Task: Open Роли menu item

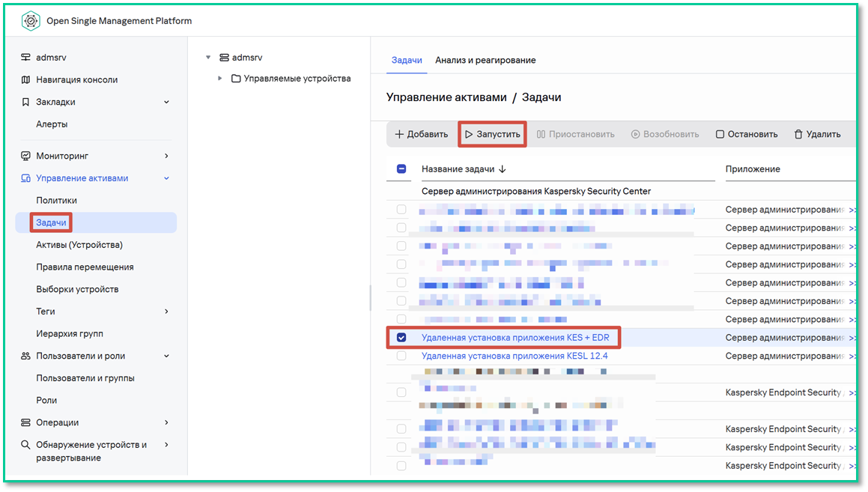Action: point(46,400)
